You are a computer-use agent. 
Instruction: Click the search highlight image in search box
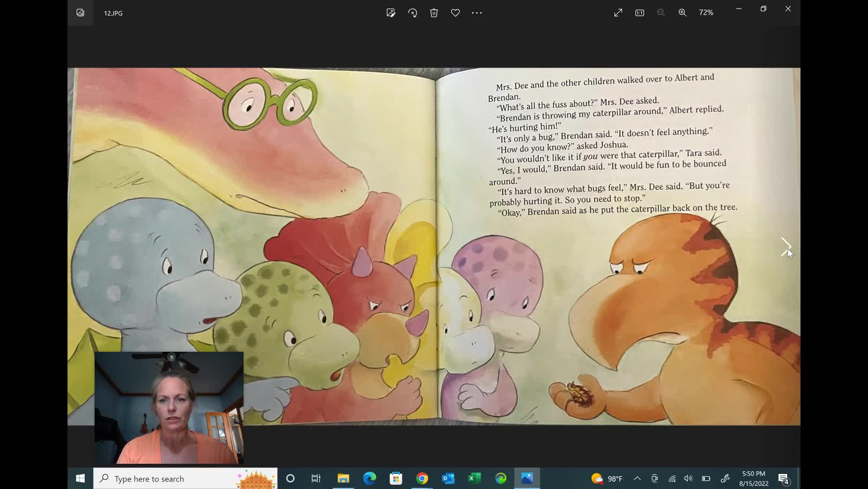[x=256, y=478]
